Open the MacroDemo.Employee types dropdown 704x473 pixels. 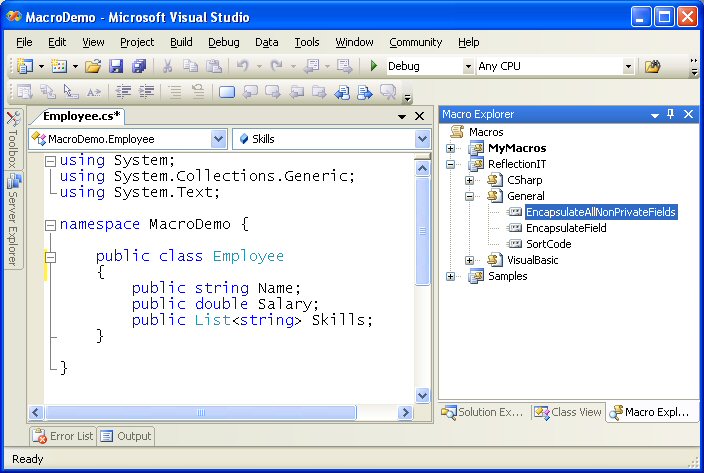[x=218, y=139]
